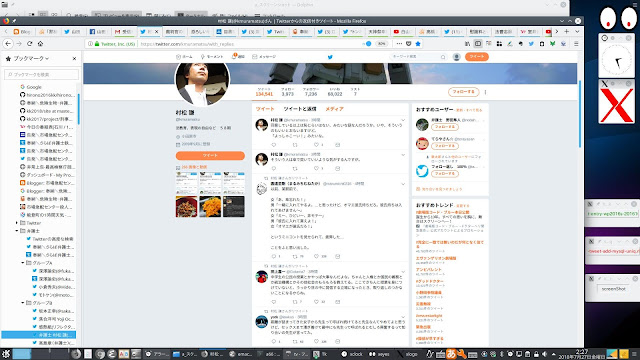The width and height of the screenshot is (640, 360).
Task: Bookmark this page with the star icon
Action: coord(418,44)
